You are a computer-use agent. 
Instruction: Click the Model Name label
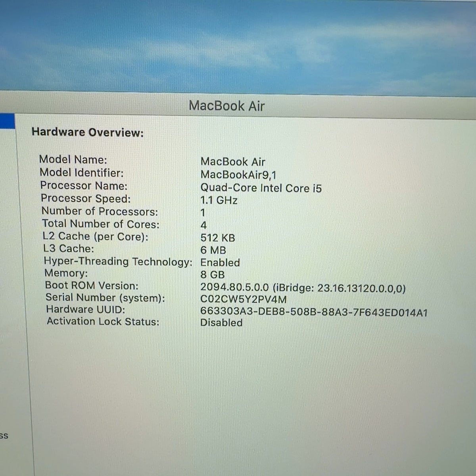click(73, 159)
